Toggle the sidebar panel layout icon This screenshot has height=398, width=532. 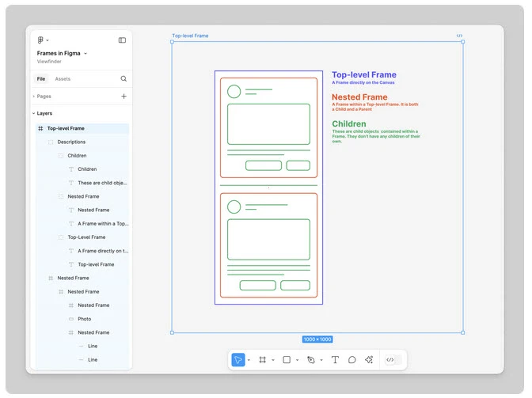[122, 40]
